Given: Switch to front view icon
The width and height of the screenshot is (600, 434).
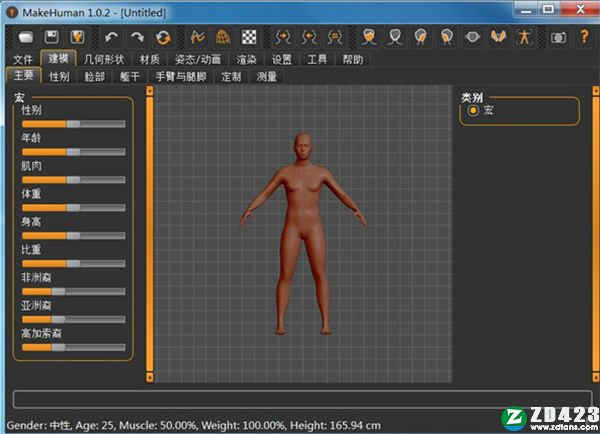Looking at the screenshot, I should click(369, 38).
